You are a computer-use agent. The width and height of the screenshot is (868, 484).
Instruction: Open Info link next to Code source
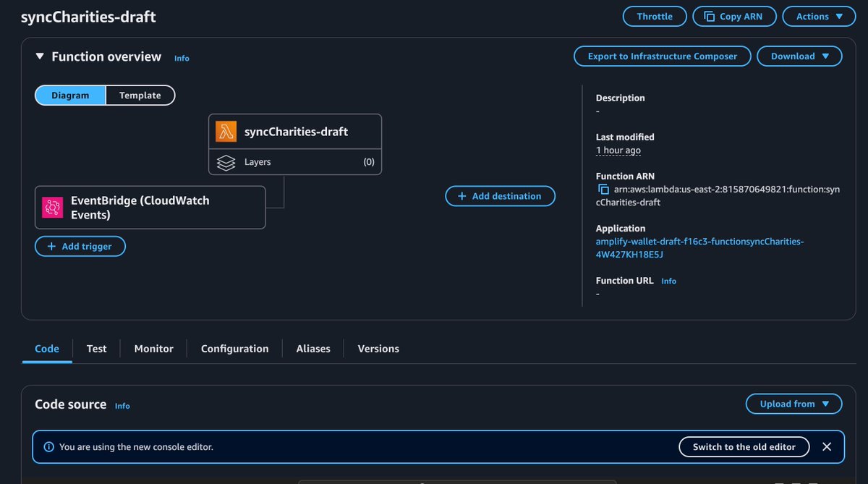click(x=122, y=406)
